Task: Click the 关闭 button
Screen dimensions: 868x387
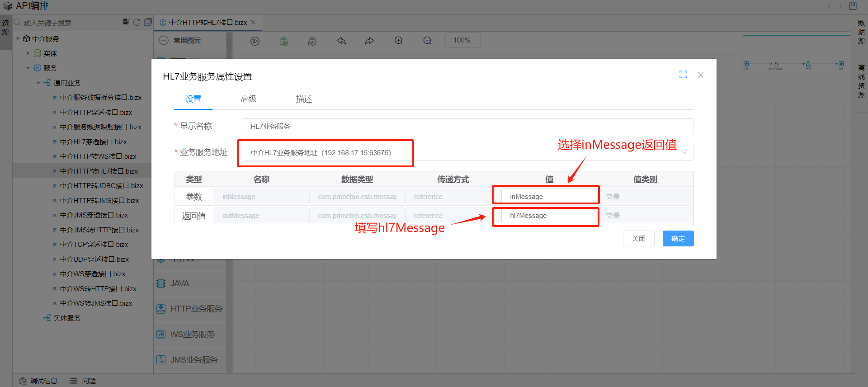Action: pyautogui.click(x=638, y=239)
